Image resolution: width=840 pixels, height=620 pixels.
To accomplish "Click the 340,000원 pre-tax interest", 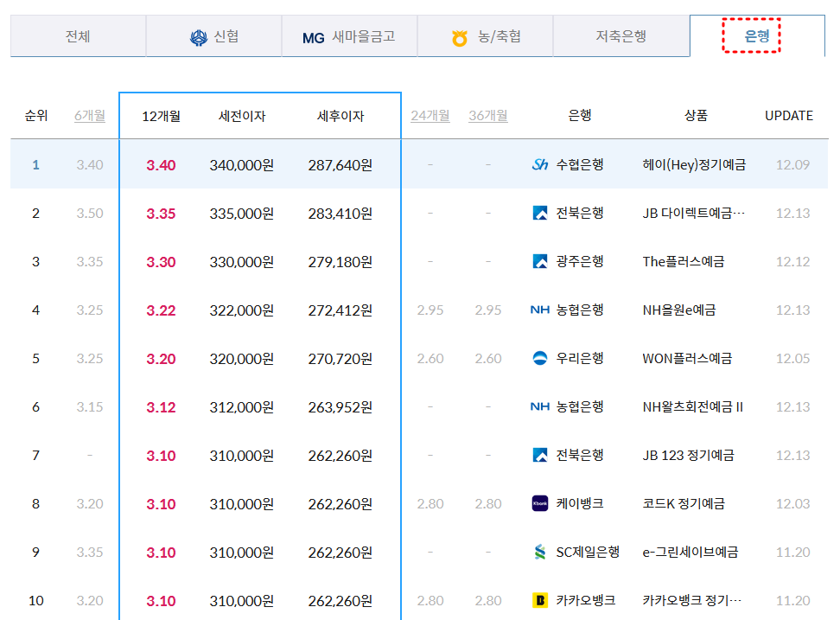I will pos(242,165).
